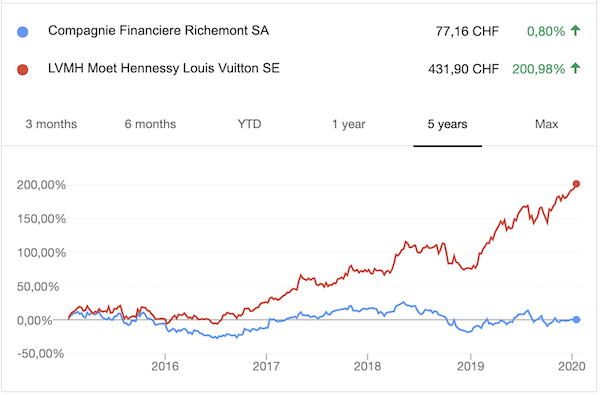
Task: Click blue endpoint marker on Richemont line
Action: [x=576, y=320]
